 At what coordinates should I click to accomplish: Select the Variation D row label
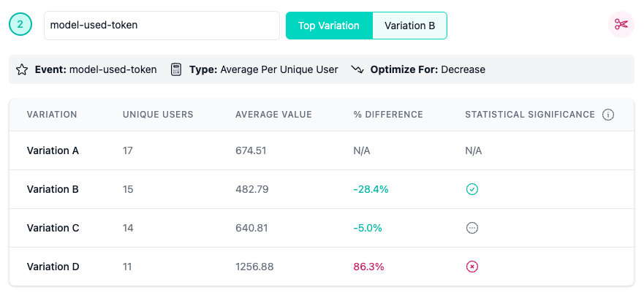pos(53,267)
